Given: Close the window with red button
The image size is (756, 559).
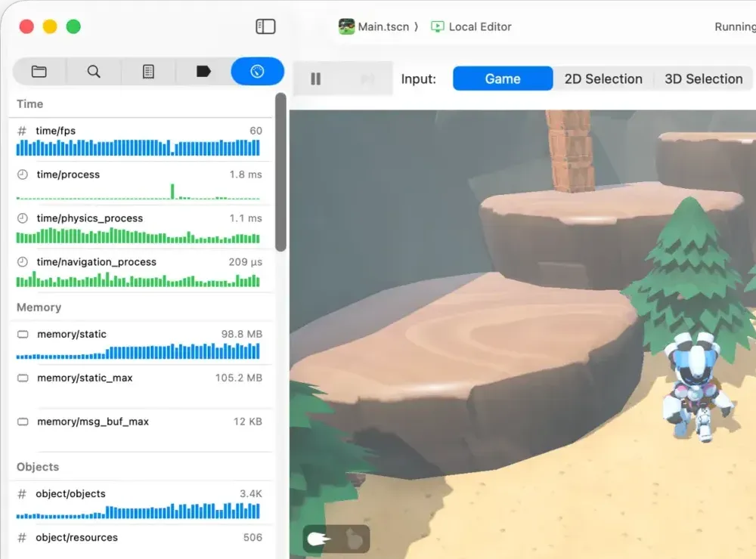Looking at the screenshot, I should (x=26, y=26).
